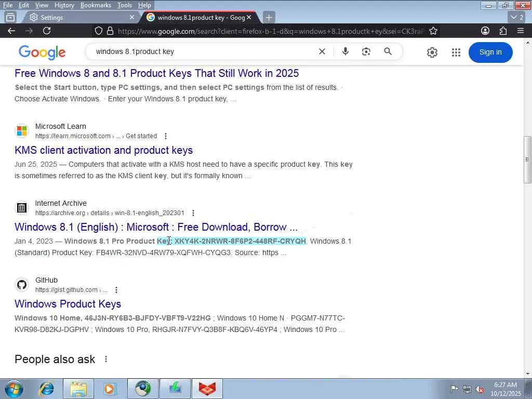Image resolution: width=532 pixels, height=399 pixels.
Task: Open the Firefox hamburger menu
Action: (x=521, y=31)
